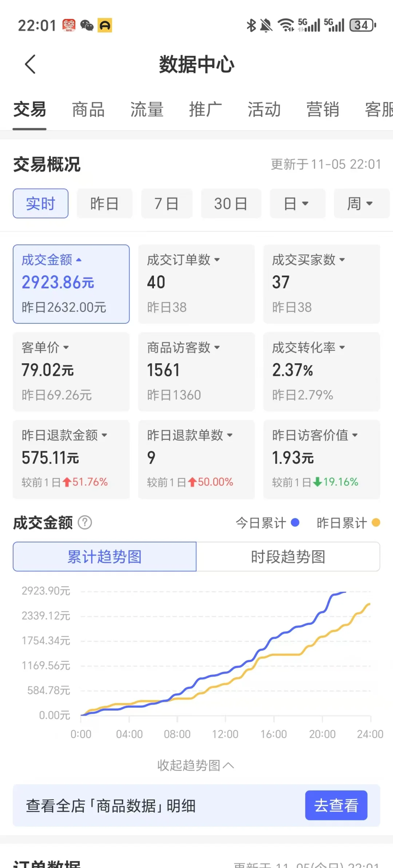The width and height of the screenshot is (393, 868).
Task: Tap Bluetooth icon in status bar
Action: pyautogui.click(x=251, y=25)
